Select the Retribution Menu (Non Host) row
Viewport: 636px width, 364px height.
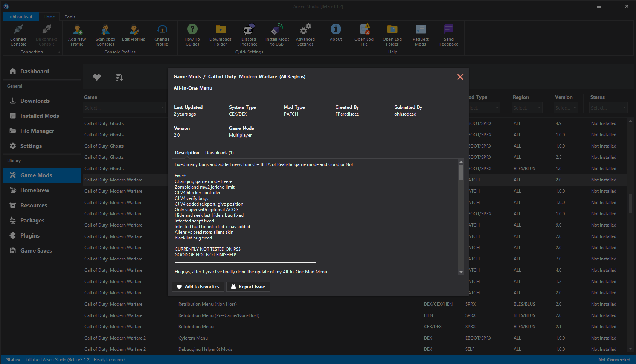pyautogui.click(x=355, y=304)
